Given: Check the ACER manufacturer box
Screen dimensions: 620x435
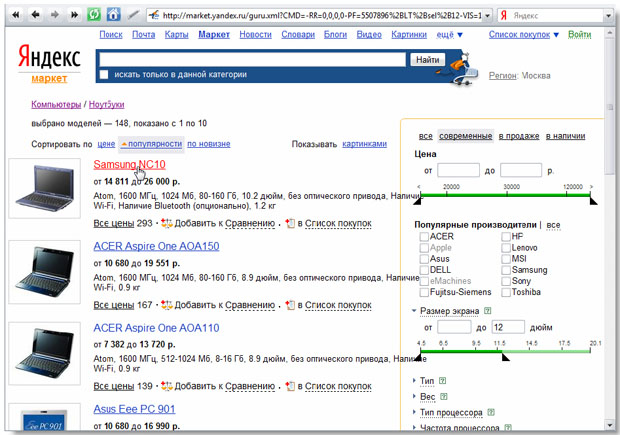Looking at the screenshot, I should tap(424, 236).
